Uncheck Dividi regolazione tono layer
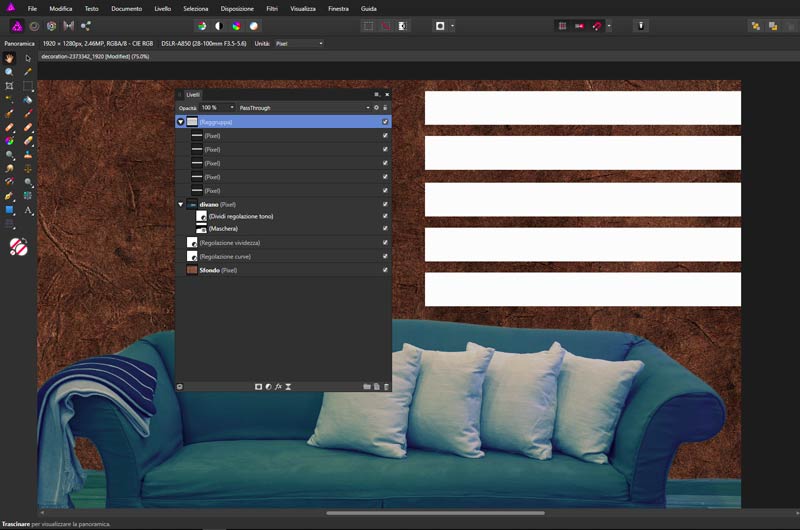The image size is (800, 530). [385, 216]
